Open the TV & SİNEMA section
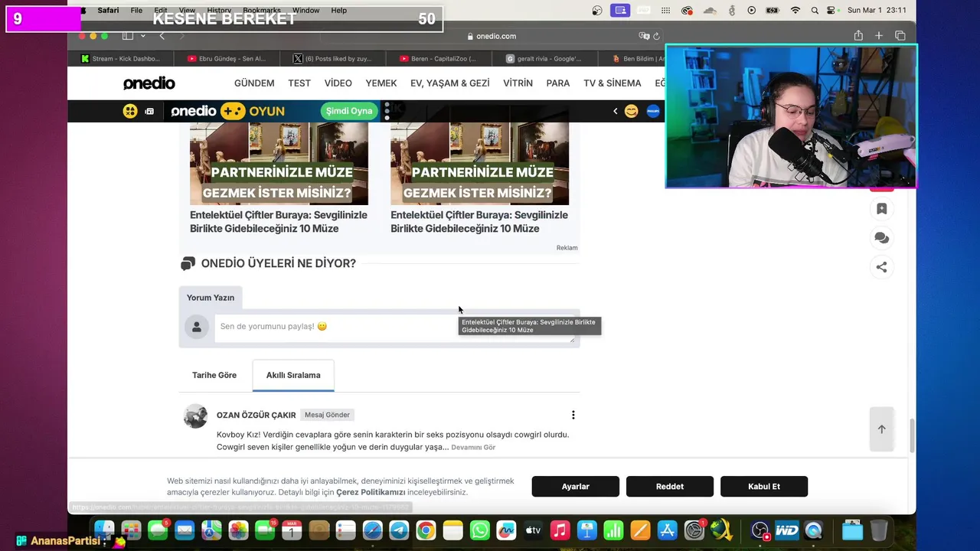Image resolution: width=980 pixels, height=551 pixels. [612, 83]
